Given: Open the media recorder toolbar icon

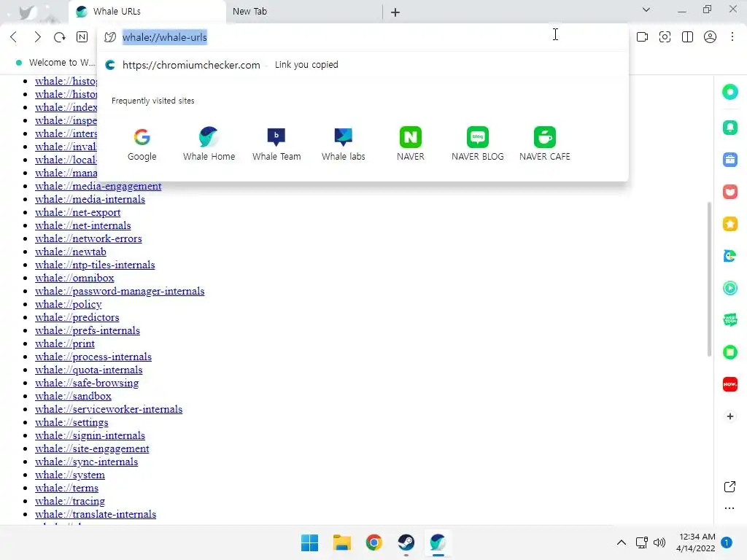Looking at the screenshot, I should (x=642, y=37).
